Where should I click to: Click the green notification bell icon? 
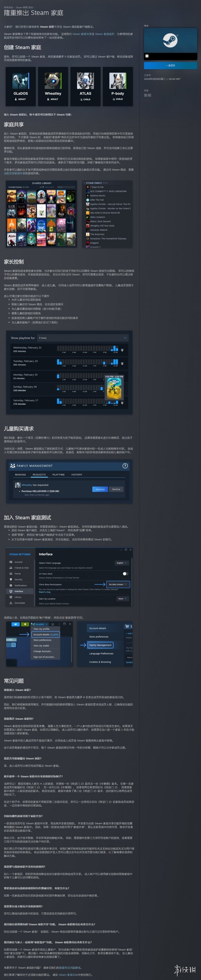point(25,624)
